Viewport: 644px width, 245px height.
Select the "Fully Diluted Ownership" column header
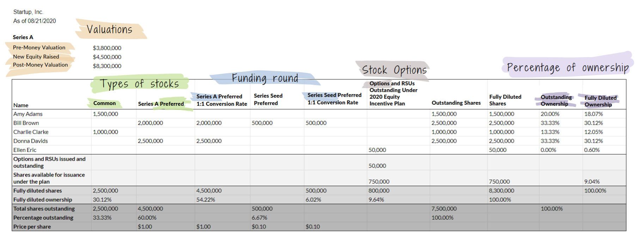pyautogui.click(x=601, y=101)
